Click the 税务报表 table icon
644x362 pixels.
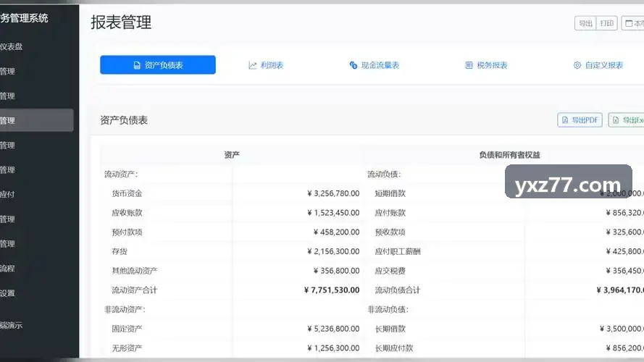[x=469, y=65]
